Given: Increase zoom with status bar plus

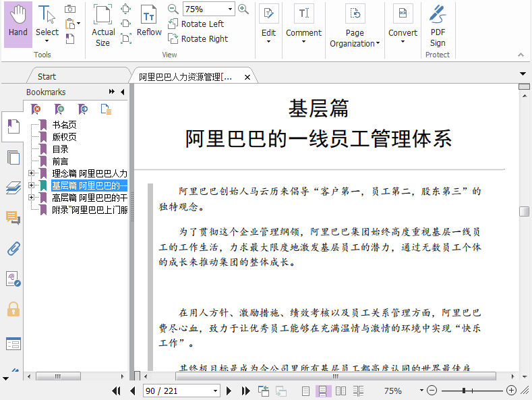Looking at the screenshot, I should coord(511,391).
